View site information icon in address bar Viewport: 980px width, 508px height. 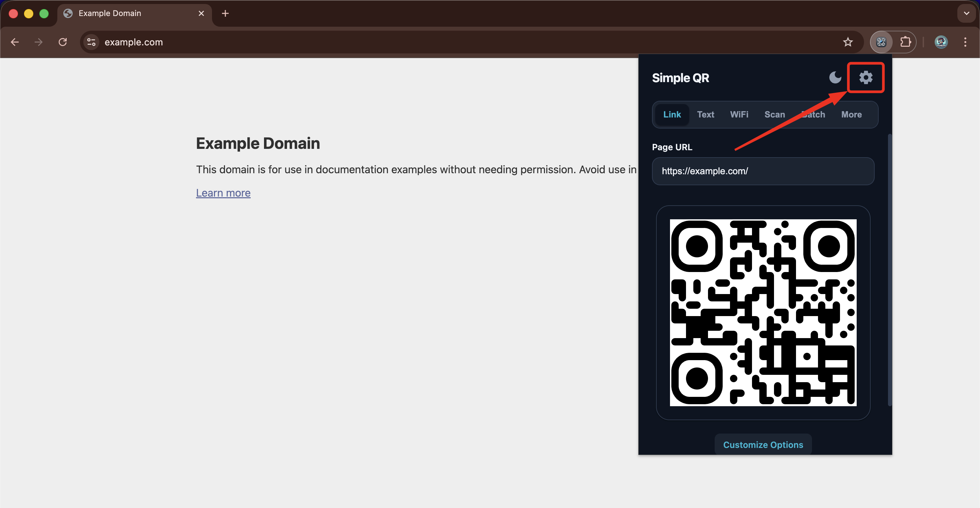(x=91, y=42)
